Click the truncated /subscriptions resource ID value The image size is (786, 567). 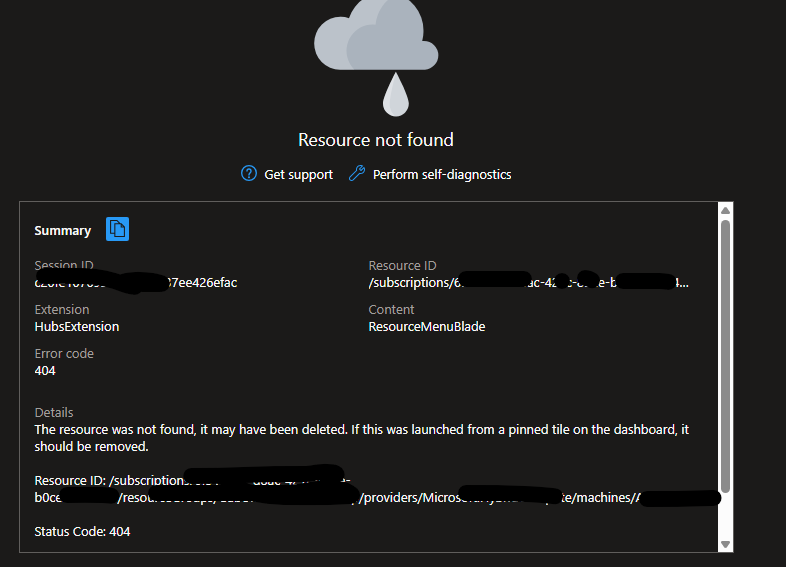tap(528, 282)
